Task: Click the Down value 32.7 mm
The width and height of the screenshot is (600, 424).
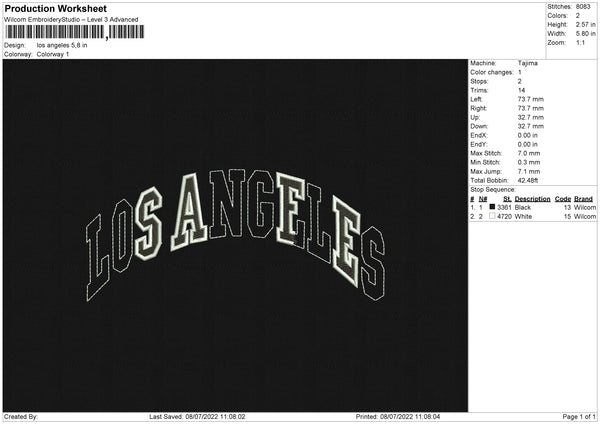Action: 531,126
